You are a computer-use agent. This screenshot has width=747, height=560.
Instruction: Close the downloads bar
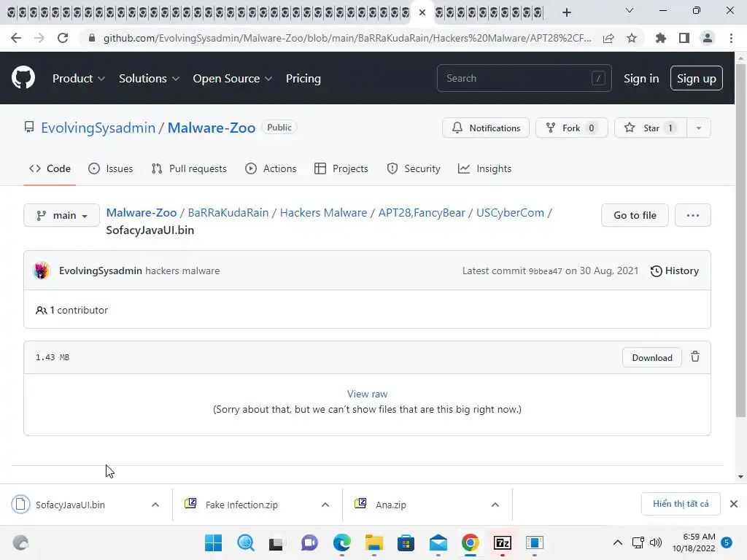734,504
